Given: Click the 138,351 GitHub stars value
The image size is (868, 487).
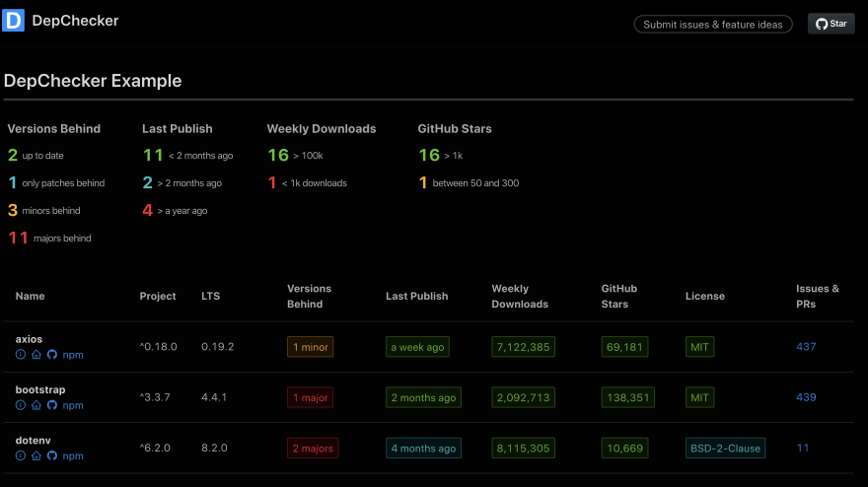Looking at the screenshot, I should (627, 397).
